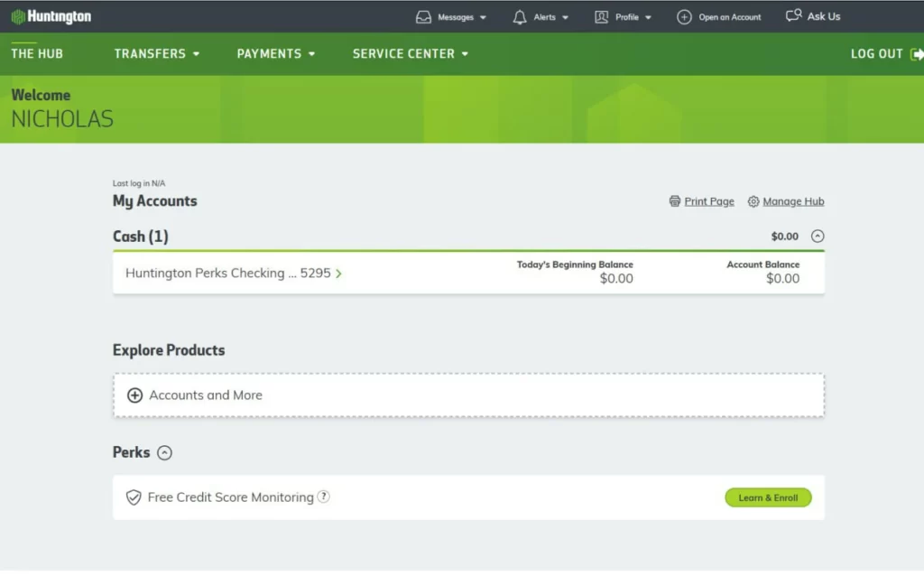This screenshot has width=924, height=576.
Task: Click the Open an Account link
Action: (x=729, y=17)
